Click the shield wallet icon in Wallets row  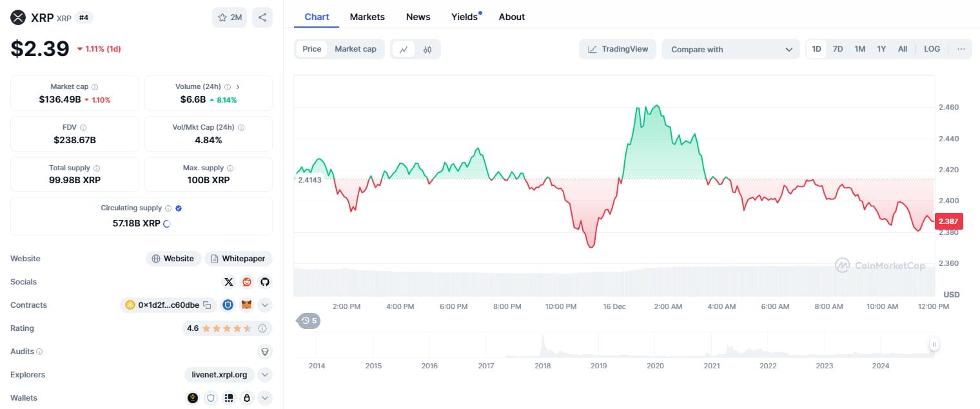[x=211, y=398]
